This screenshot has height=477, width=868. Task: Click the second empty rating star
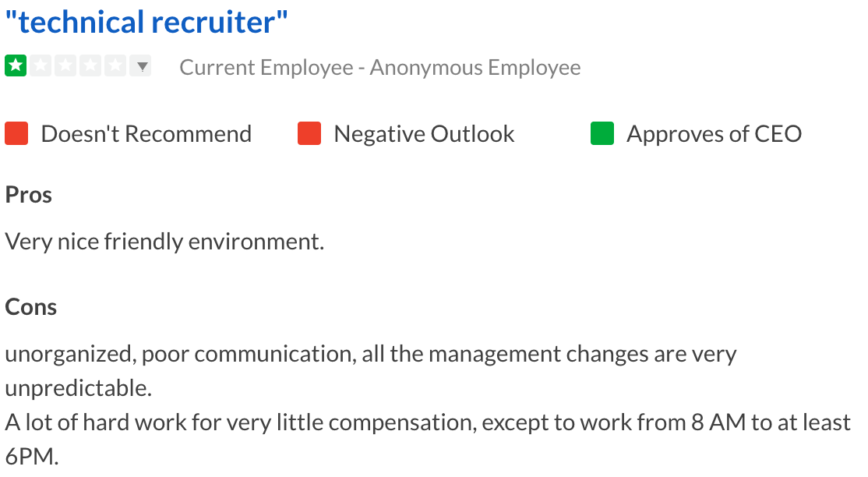click(x=41, y=66)
